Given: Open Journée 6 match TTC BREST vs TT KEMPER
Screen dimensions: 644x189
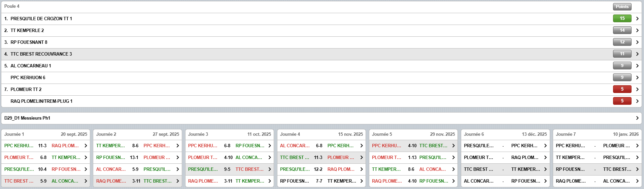Looking at the screenshot, I should pyautogui.click(x=545, y=169).
